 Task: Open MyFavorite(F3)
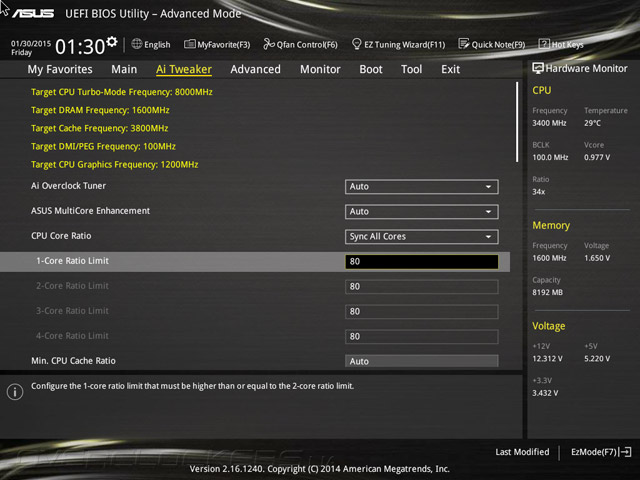click(217, 44)
